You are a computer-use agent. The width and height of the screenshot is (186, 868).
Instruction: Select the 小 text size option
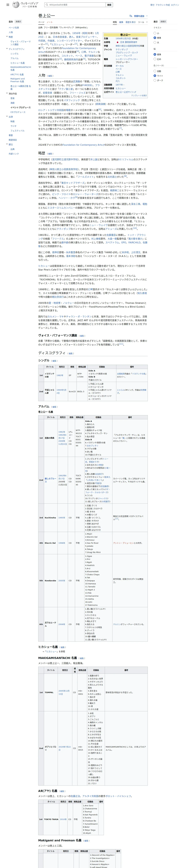[x=155, y=33]
